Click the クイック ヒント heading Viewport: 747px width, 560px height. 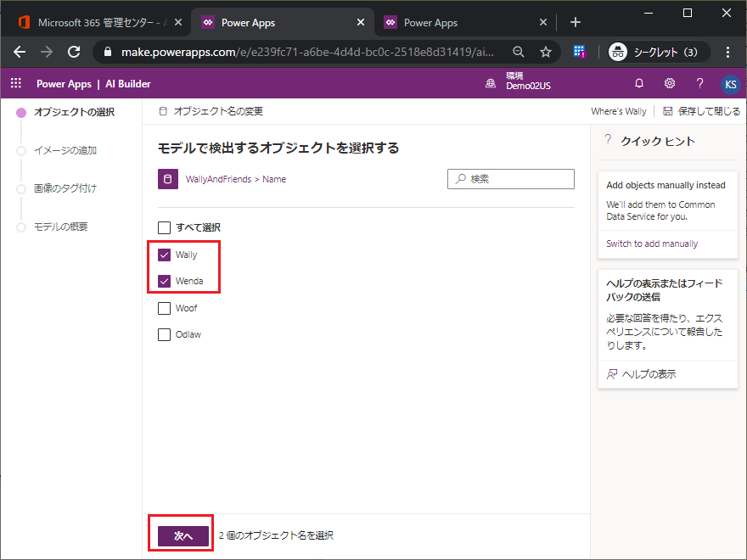657,141
